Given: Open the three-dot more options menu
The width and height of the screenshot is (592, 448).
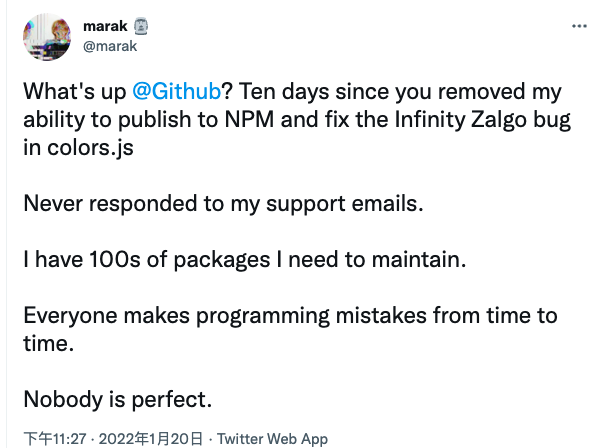Looking at the screenshot, I should [579, 26].
